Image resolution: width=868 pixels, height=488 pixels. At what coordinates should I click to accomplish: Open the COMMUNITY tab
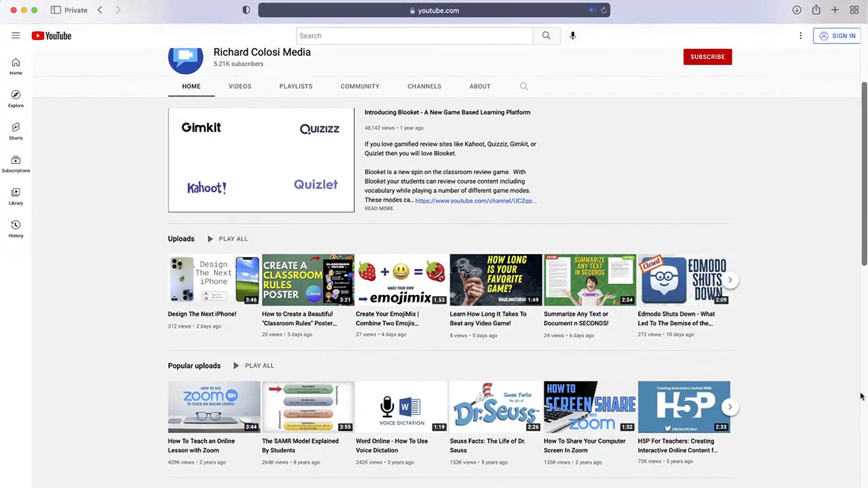point(360,86)
